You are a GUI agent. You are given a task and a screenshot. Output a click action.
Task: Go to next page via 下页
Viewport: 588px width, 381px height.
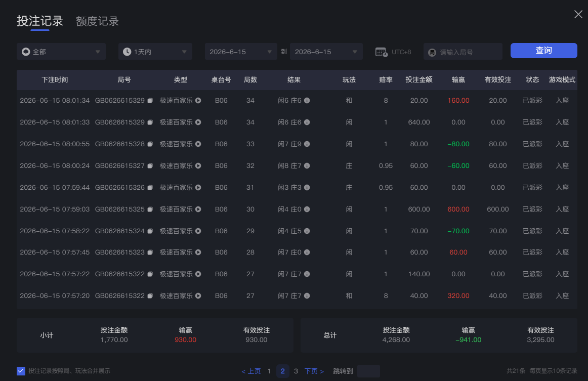[x=314, y=371]
